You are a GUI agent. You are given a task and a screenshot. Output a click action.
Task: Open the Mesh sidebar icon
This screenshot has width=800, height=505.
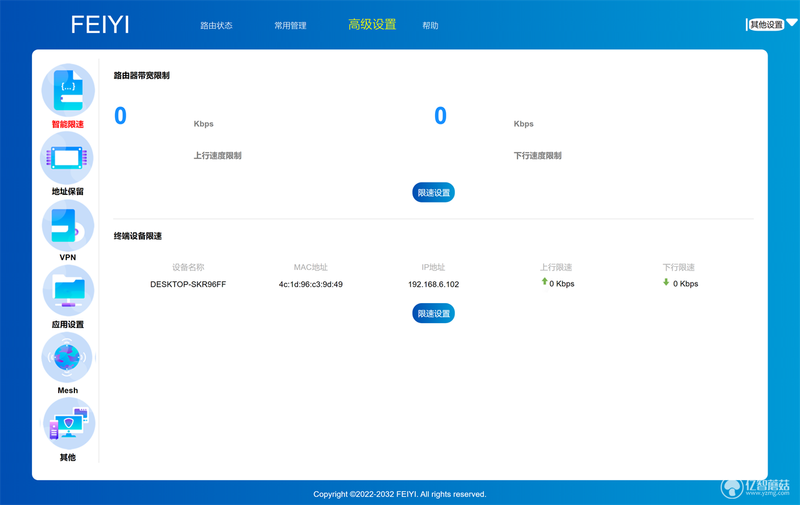(67, 357)
